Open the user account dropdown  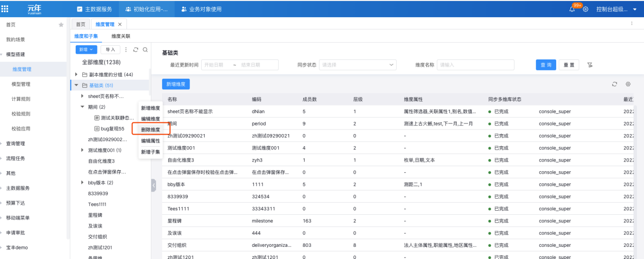tap(617, 9)
